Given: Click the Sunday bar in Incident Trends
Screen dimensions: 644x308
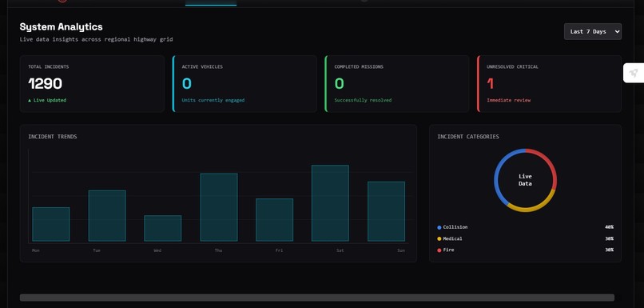Looking at the screenshot, I should [x=386, y=211].
